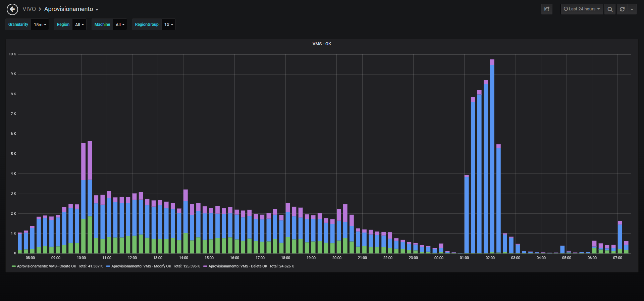Click the tallest bar near 02:00
This screenshot has width=644, height=301.
click(x=492, y=156)
